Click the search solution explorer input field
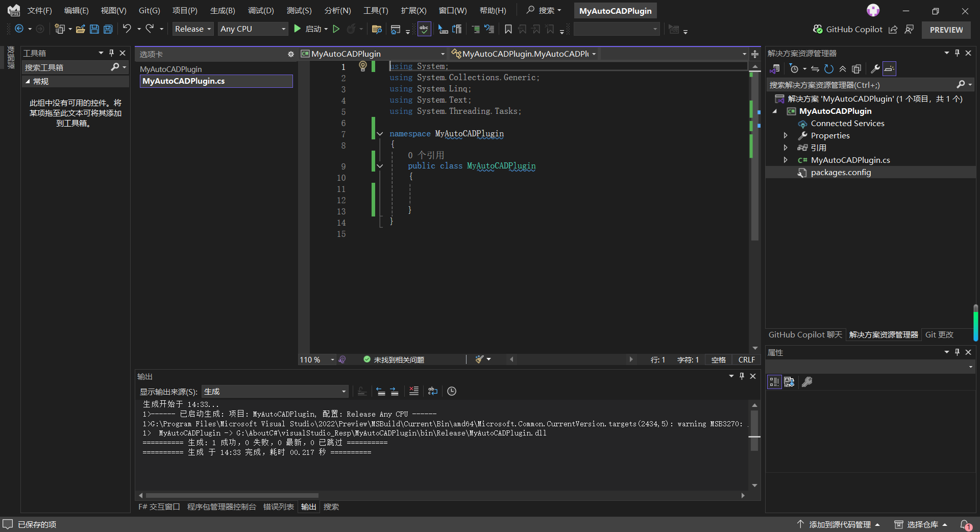980x532 pixels. pyautogui.click(x=861, y=85)
